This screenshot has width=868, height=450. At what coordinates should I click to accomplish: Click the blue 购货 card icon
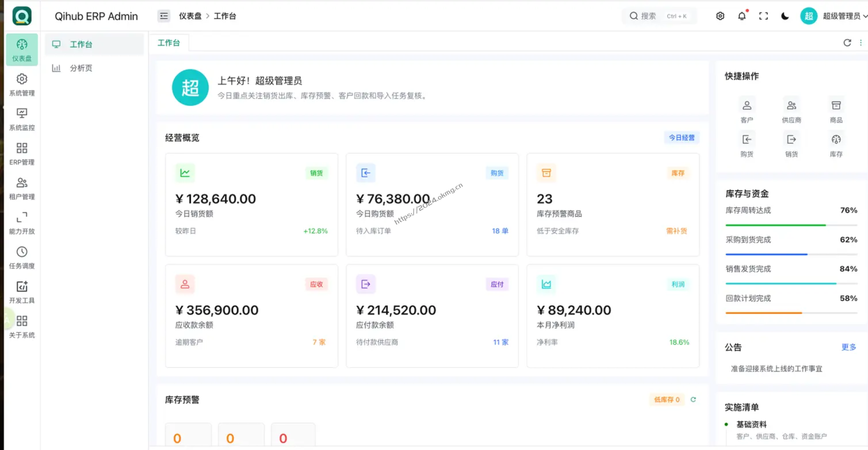click(366, 173)
